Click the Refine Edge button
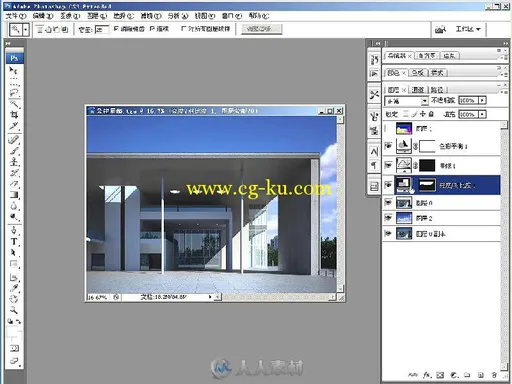 coord(261,29)
